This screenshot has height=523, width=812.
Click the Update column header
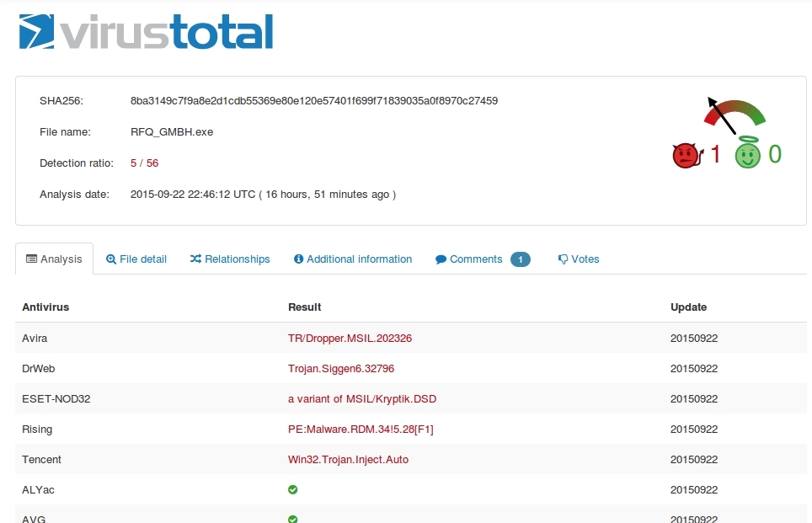pyautogui.click(x=689, y=307)
